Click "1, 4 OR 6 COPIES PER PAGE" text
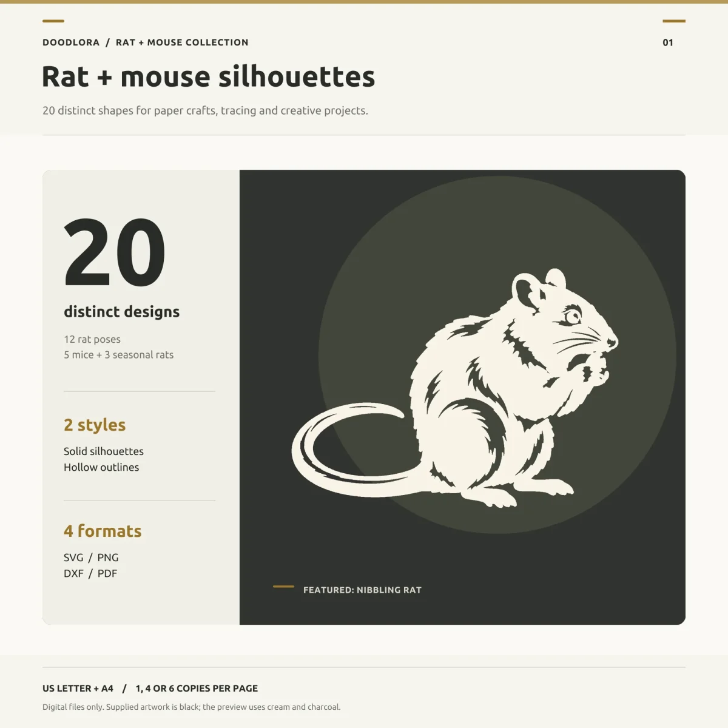Screen dimensions: 728x728 click(x=197, y=689)
